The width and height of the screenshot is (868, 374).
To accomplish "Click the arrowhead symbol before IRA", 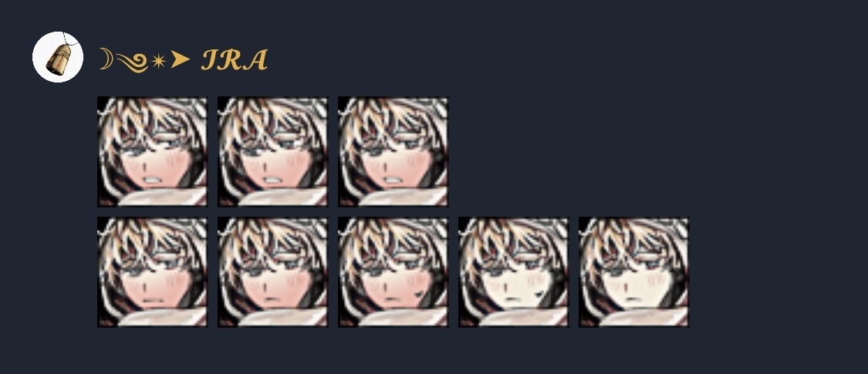I will point(180,59).
